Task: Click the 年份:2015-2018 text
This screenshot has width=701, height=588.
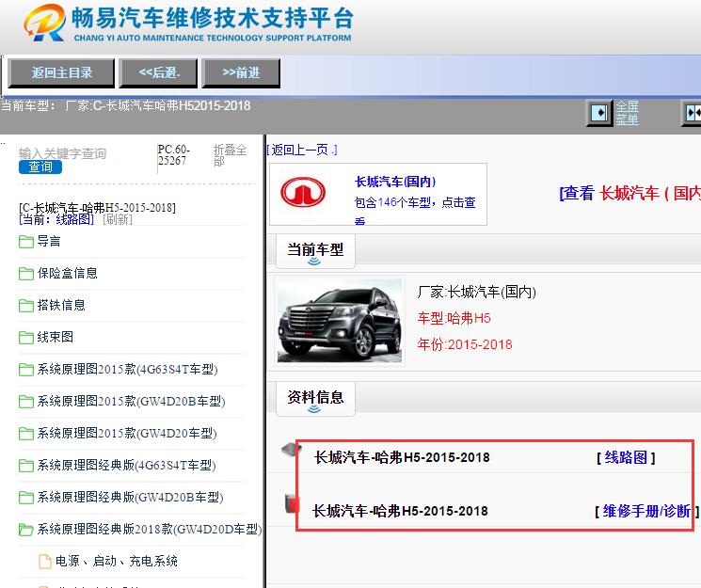Action: (465, 344)
